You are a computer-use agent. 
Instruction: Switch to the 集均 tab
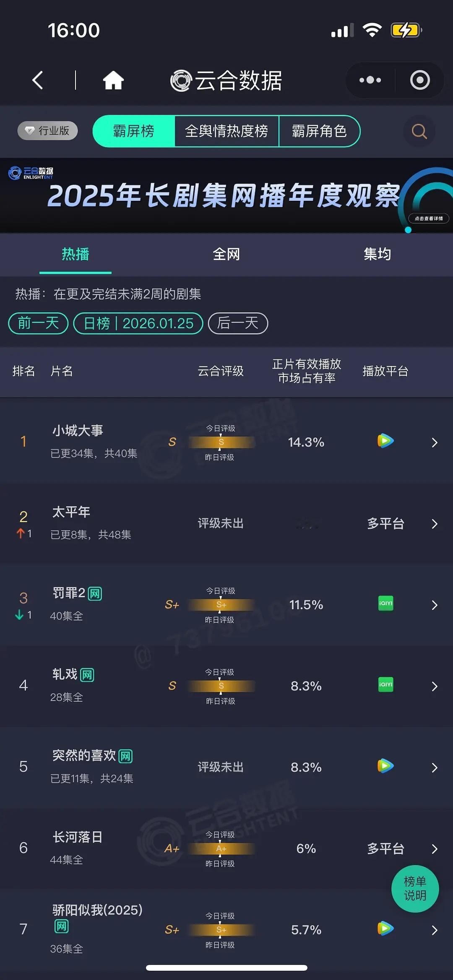pyautogui.click(x=377, y=254)
